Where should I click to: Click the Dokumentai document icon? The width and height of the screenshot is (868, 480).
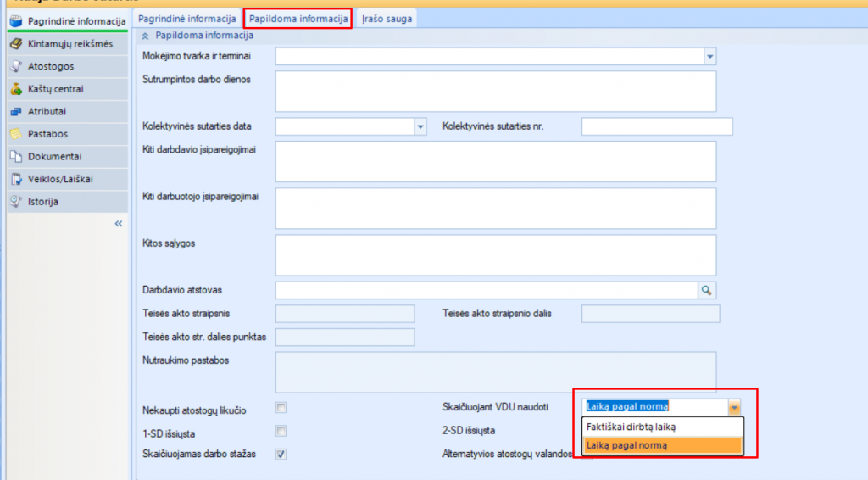click(x=15, y=156)
